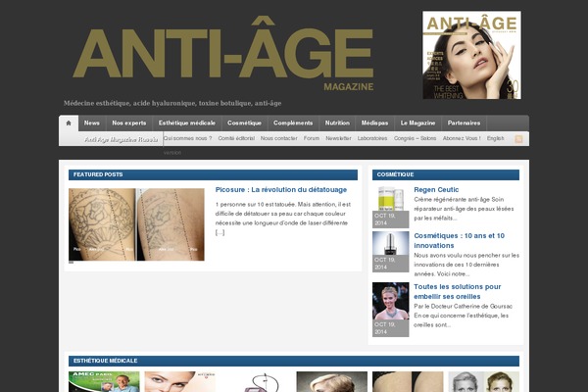Open Picosure : La révolution du détatouage article
The width and height of the screenshot is (588, 392).
(281, 190)
